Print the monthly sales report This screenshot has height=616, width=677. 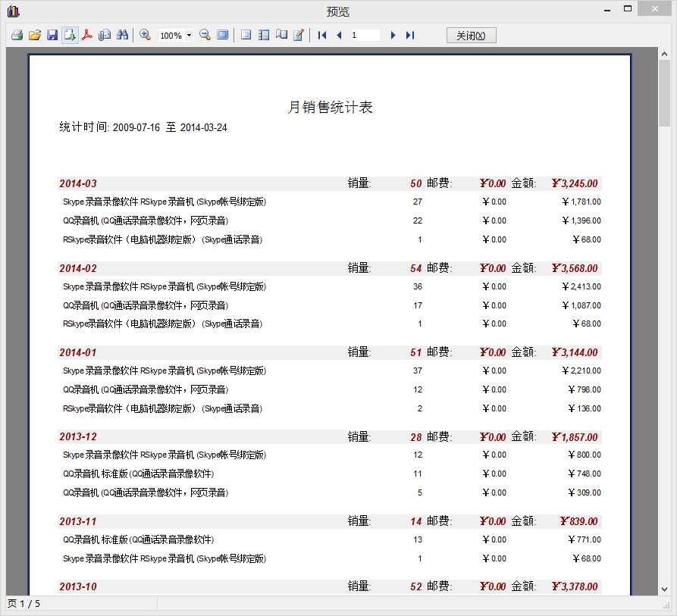(x=17, y=35)
